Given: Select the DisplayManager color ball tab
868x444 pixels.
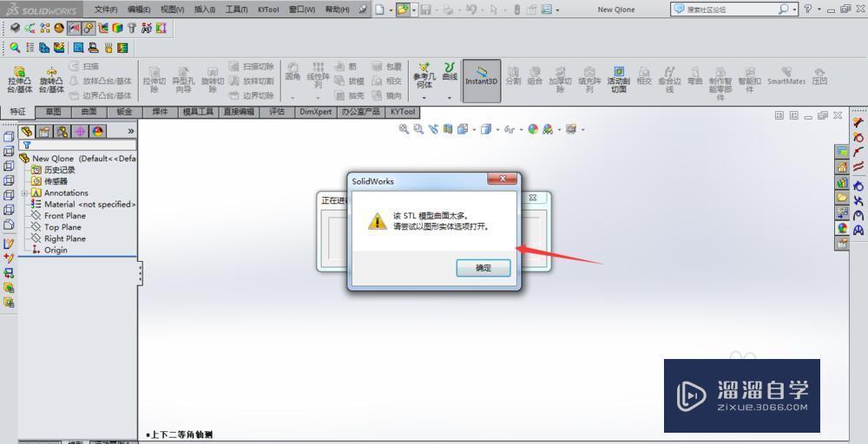Looking at the screenshot, I should (98, 131).
